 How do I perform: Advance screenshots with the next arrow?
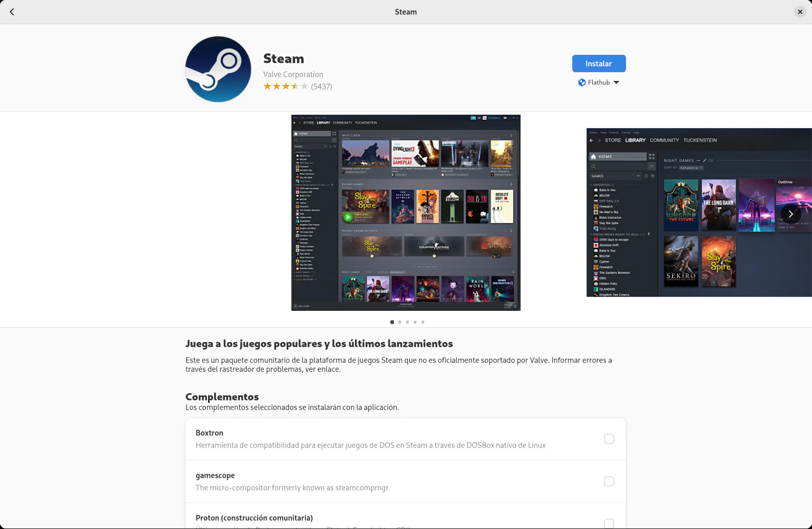tap(790, 214)
